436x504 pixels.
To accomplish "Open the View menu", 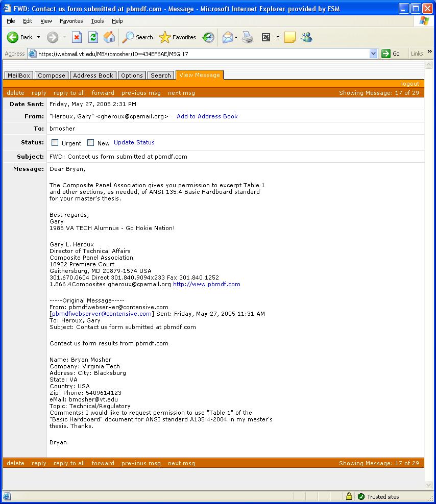I will (x=46, y=21).
